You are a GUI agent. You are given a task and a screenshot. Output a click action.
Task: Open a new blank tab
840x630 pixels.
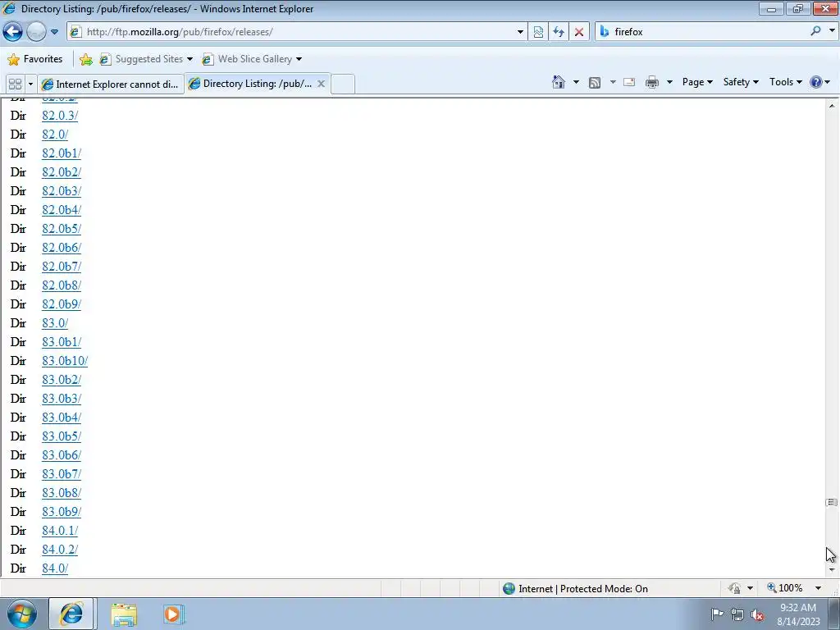point(343,84)
